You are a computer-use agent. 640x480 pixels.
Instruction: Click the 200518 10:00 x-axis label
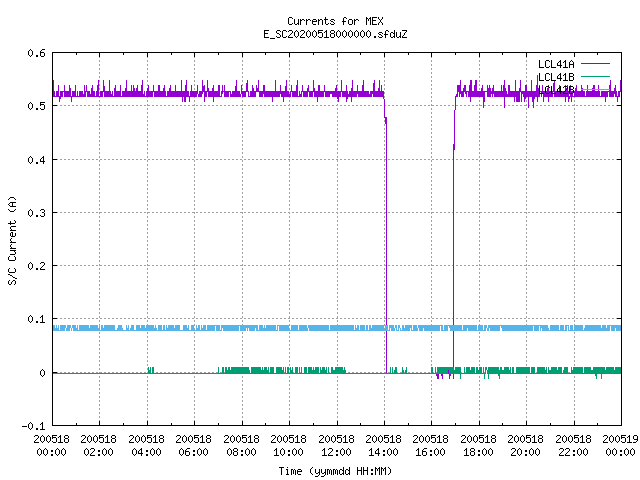tap(288, 446)
